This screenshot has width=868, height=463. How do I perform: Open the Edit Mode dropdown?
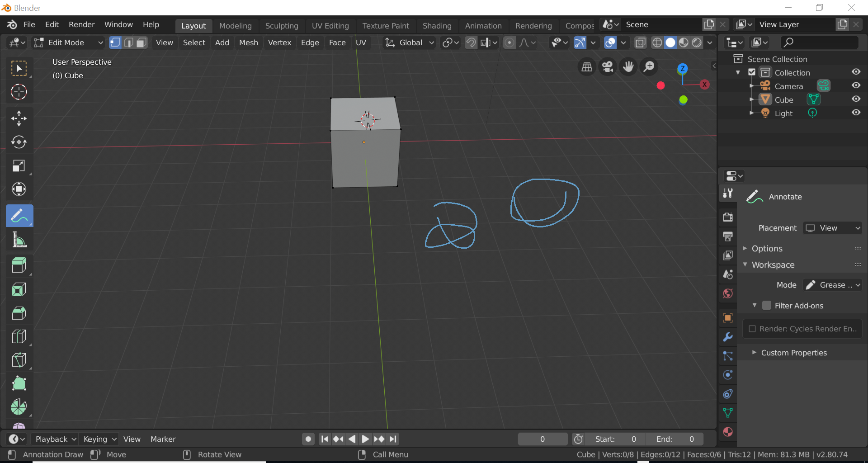tap(69, 43)
